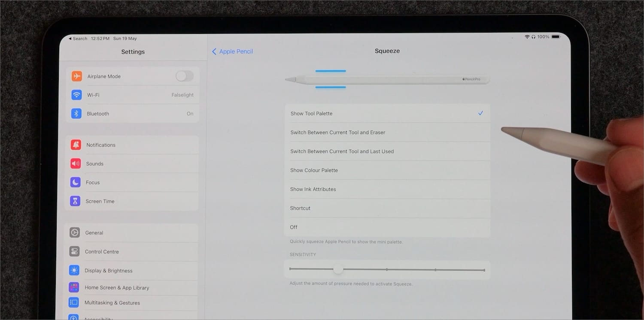Image resolution: width=644 pixels, height=320 pixels.
Task: Select Switch Between Current Tool and Eraser
Action: [387, 132]
